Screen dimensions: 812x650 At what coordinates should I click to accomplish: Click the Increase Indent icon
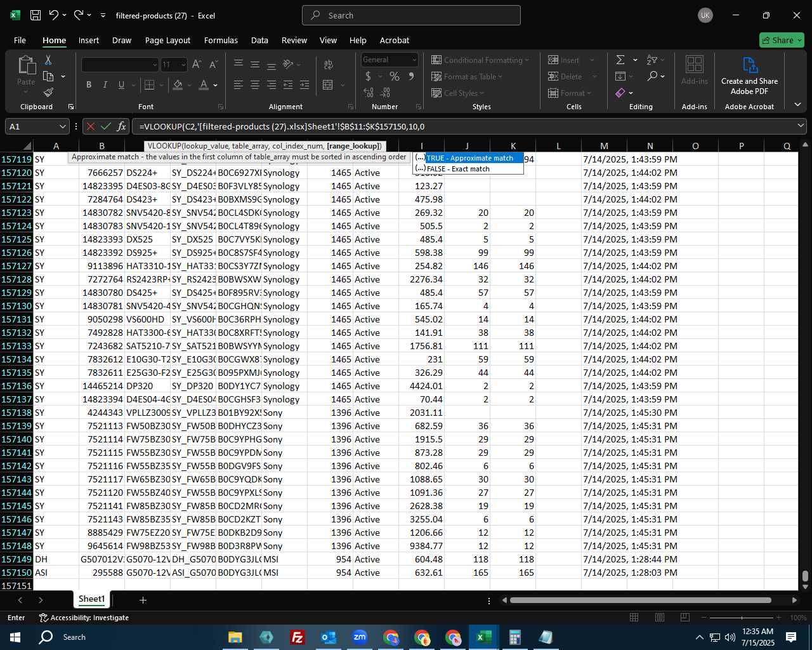304,84
